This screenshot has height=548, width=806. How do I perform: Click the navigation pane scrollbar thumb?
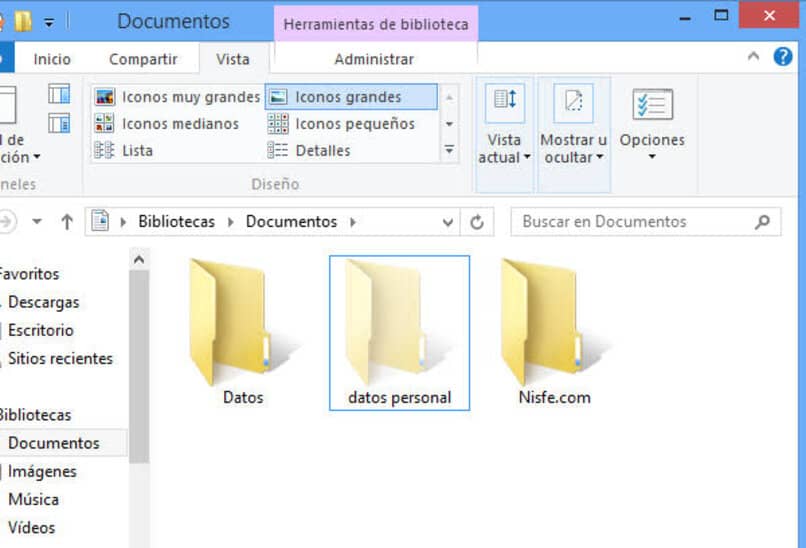coord(139,367)
